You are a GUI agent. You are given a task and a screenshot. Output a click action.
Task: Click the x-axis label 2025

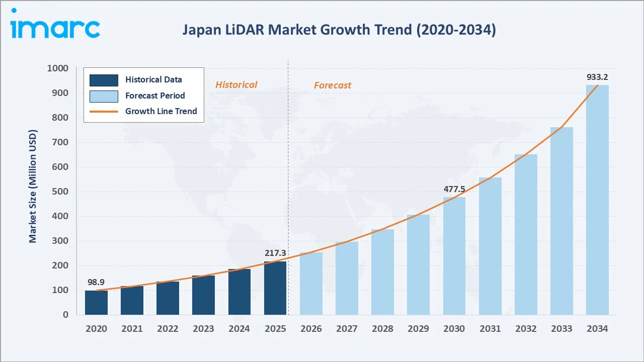click(275, 329)
